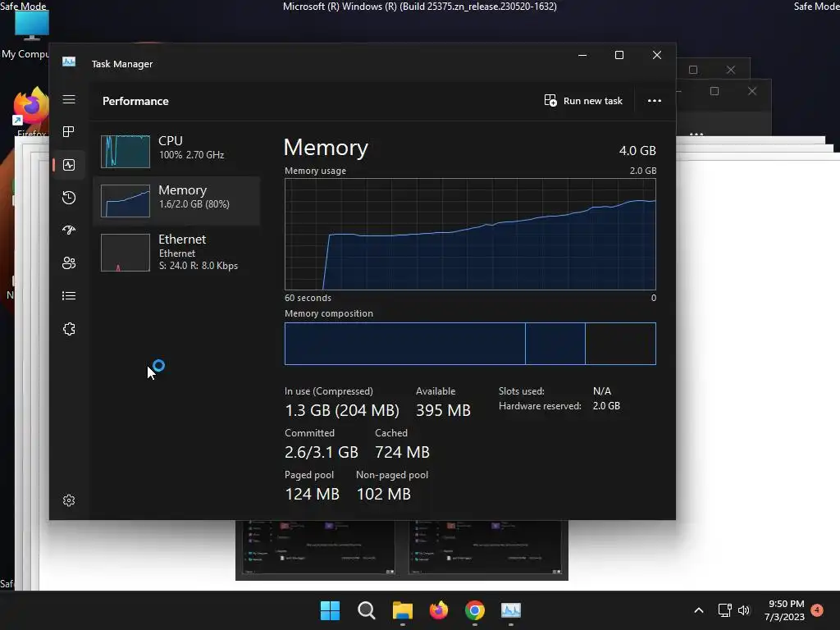Image resolution: width=840 pixels, height=630 pixels.
Task: Click the Memory usage graph
Action: (470, 234)
